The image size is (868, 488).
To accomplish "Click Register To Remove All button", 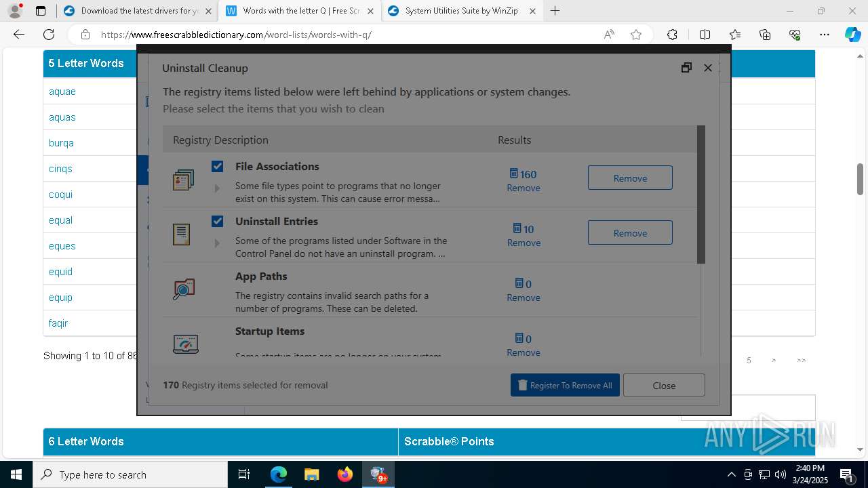I will (x=565, y=385).
